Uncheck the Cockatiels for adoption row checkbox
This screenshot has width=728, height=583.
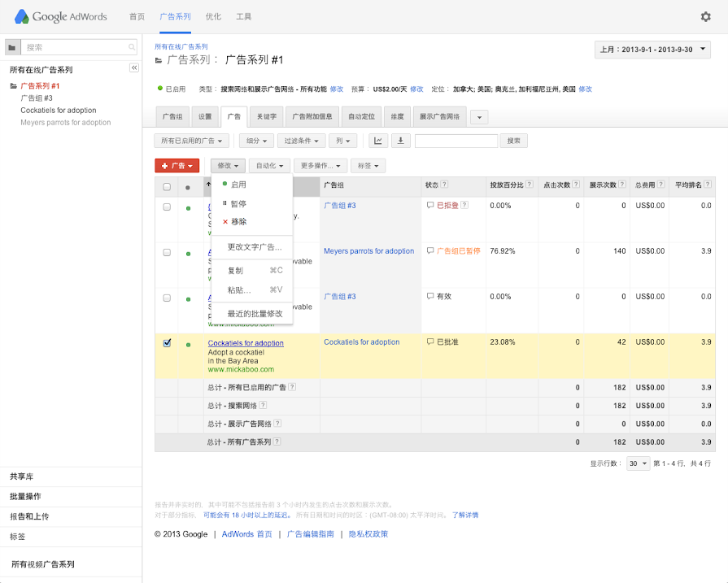tap(167, 343)
